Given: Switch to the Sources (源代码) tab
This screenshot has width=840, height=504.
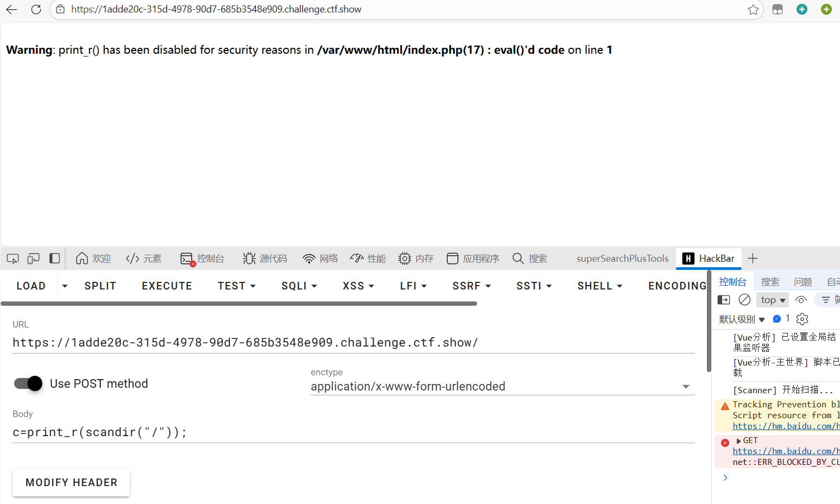Looking at the screenshot, I should [x=265, y=259].
